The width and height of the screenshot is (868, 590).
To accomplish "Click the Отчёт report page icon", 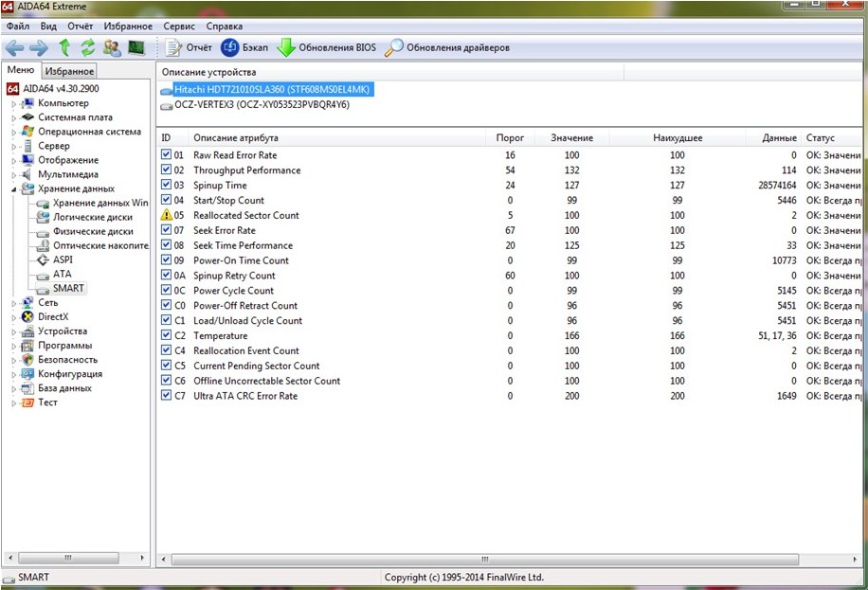I will (x=173, y=47).
